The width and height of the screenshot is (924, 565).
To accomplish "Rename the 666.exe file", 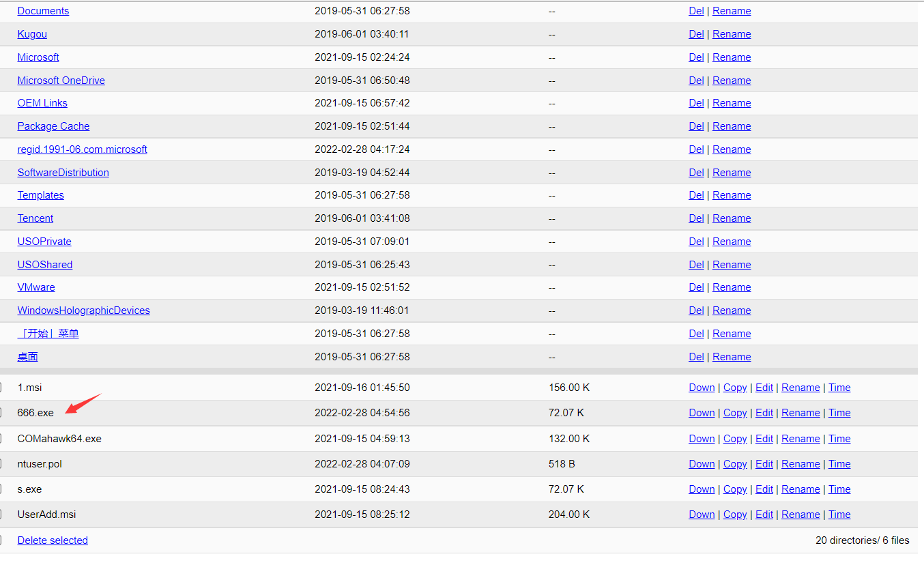I will [800, 413].
